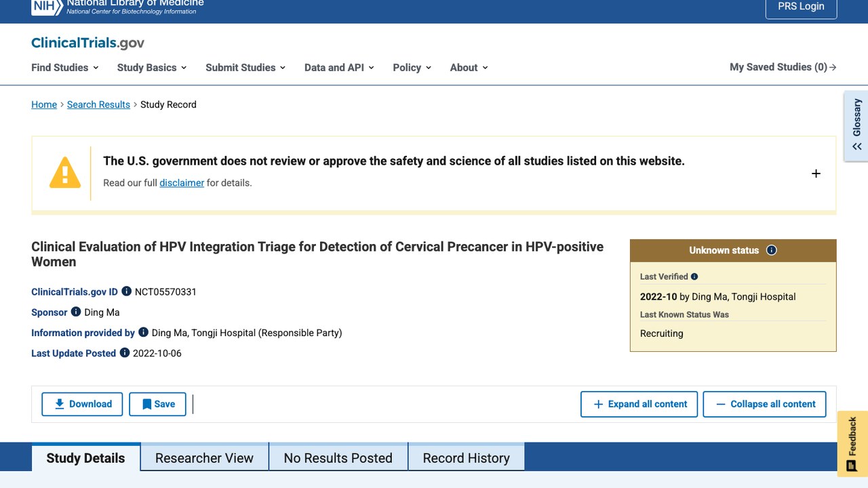
Task: Expand the Submit Studies menu
Action: coord(245,67)
